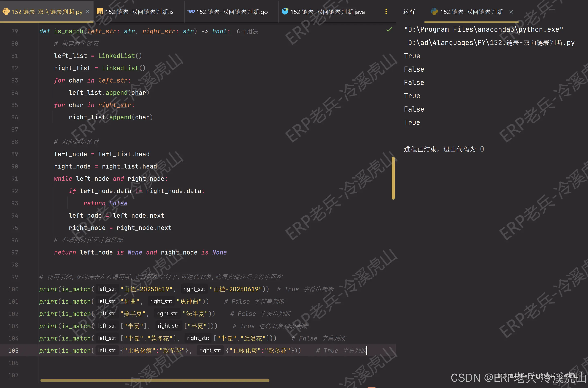Click the Go icon on the .go tab
588x388 pixels.
click(191, 12)
